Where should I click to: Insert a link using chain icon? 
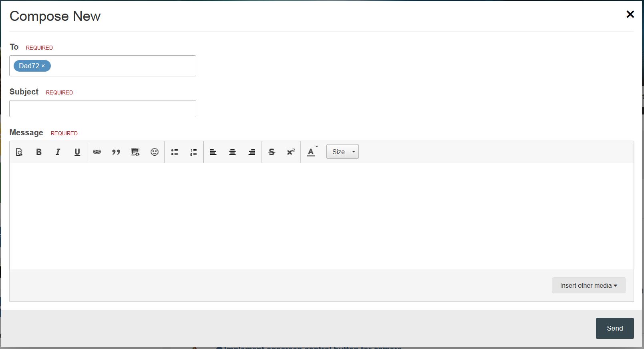(97, 152)
